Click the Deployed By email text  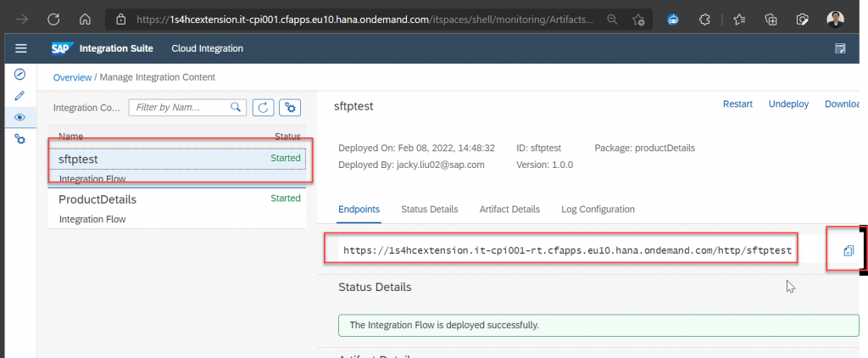(x=411, y=165)
